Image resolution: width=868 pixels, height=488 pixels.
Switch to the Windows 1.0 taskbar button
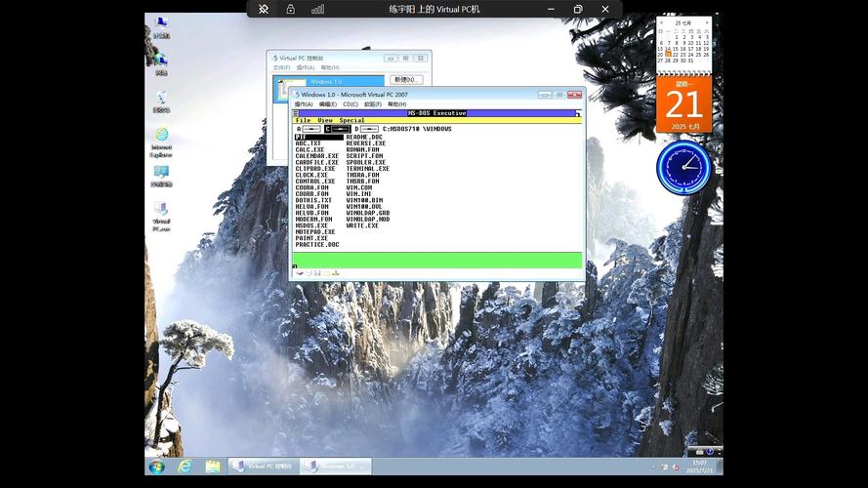pos(336,467)
